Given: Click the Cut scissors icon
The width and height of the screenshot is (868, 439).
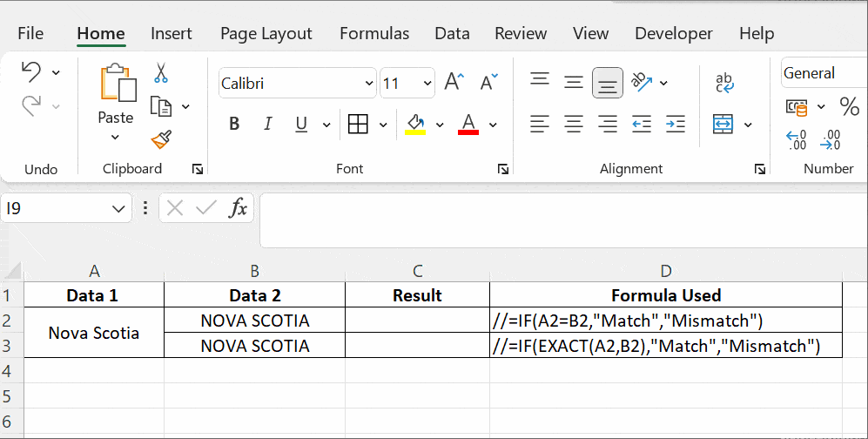Looking at the screenshot, I should (x=161, y=73).
